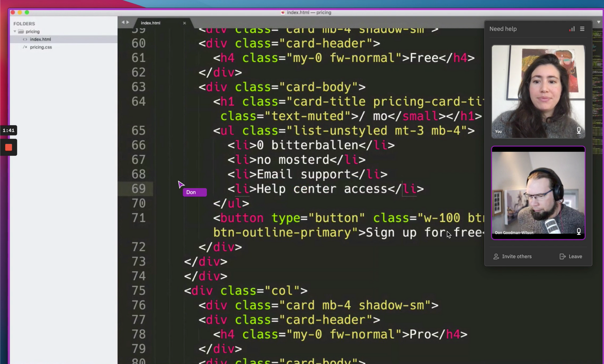Screen dimensions: 604x364
Task: Click the Invite others person icon
Action: (496, 256)
